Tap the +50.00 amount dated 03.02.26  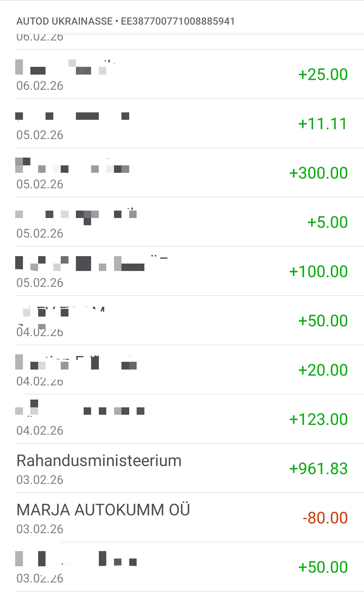(x=323, y=567)
